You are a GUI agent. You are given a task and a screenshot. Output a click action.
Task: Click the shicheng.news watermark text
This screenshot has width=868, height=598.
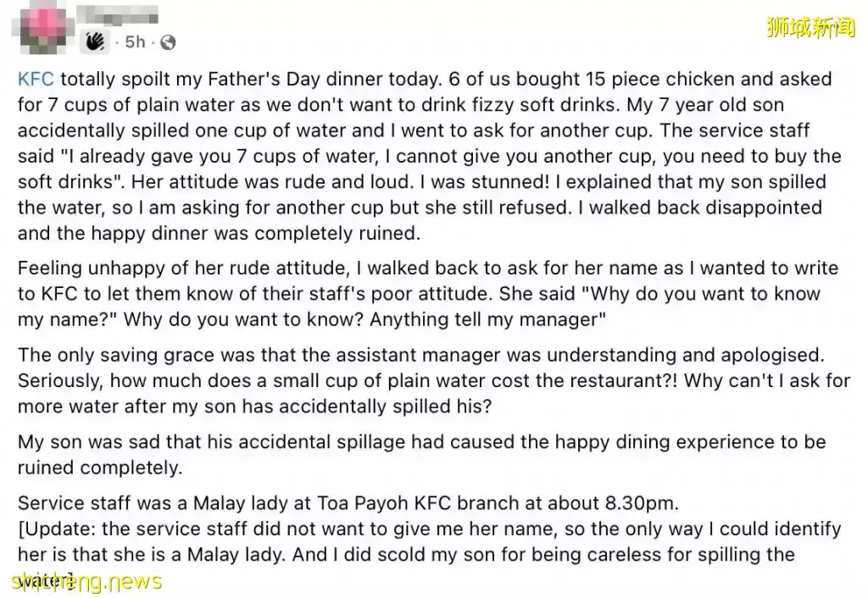[x=86, y=581]
